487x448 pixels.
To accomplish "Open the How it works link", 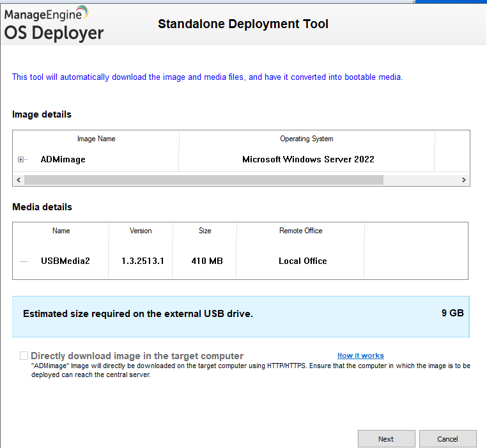I will click(x=360, y=355).
